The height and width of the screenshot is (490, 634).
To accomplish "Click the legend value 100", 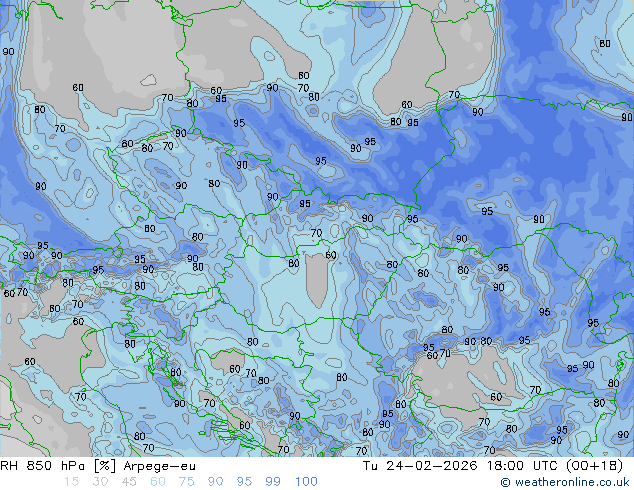I will point(306,482).
